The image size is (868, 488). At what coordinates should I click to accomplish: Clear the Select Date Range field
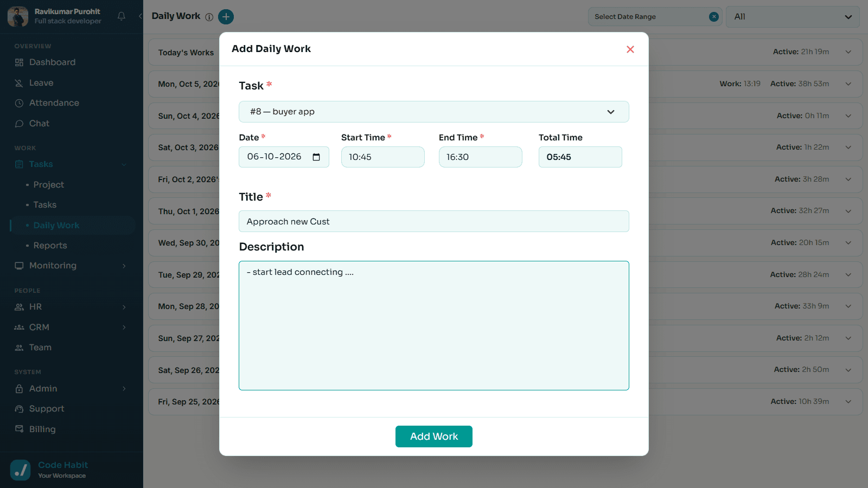(714, 17)
